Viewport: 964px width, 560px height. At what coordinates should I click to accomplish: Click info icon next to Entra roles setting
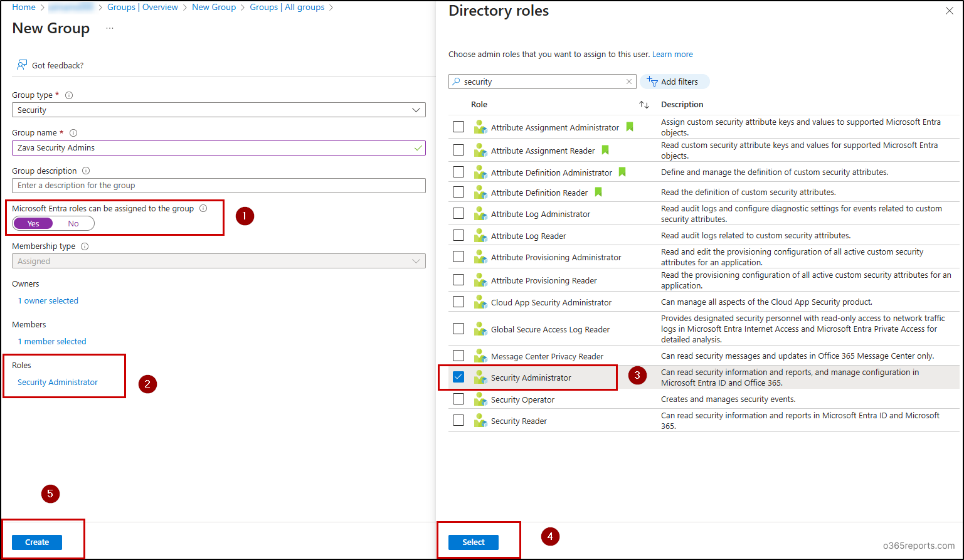[x=203, y=208]
